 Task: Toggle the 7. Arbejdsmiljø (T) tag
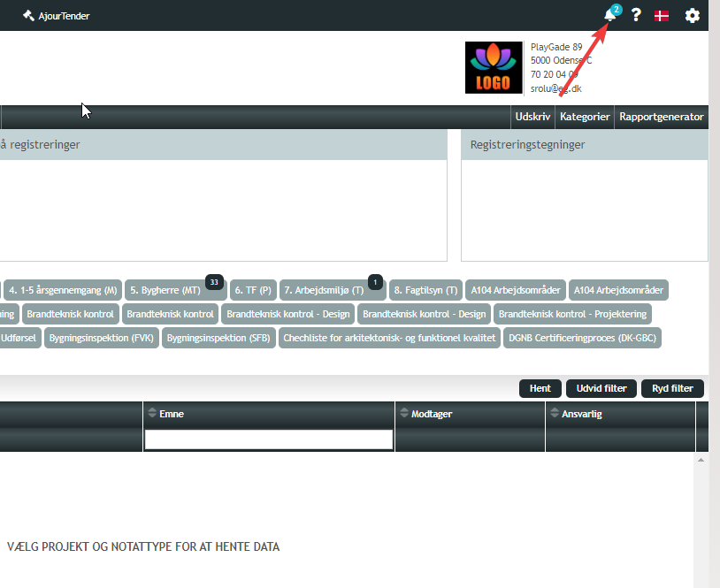click(x=324, y=290)
